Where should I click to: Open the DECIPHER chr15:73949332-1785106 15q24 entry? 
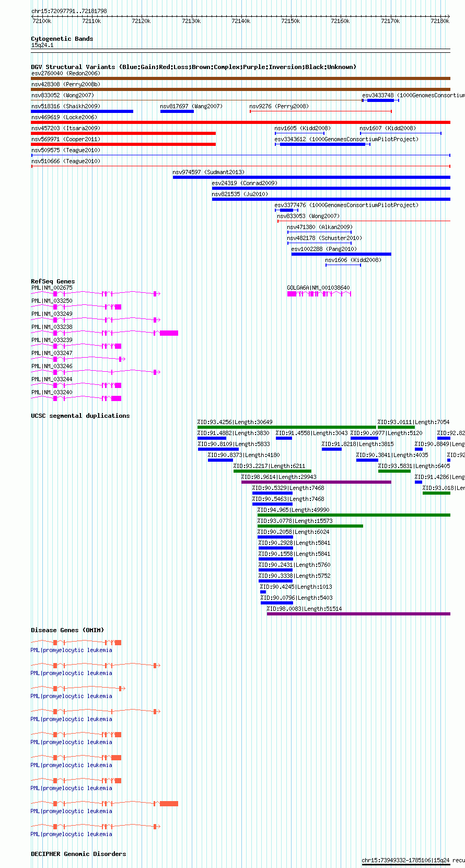[x=413, y=860]
